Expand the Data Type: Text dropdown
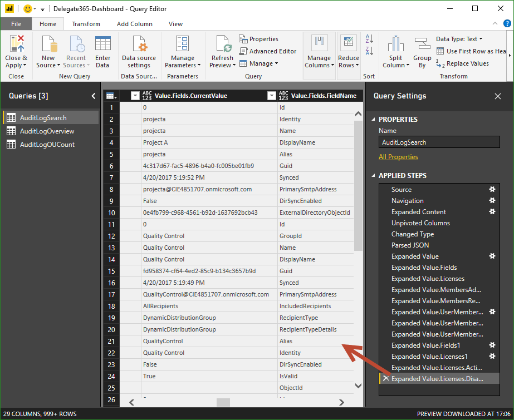 point(459,39)
